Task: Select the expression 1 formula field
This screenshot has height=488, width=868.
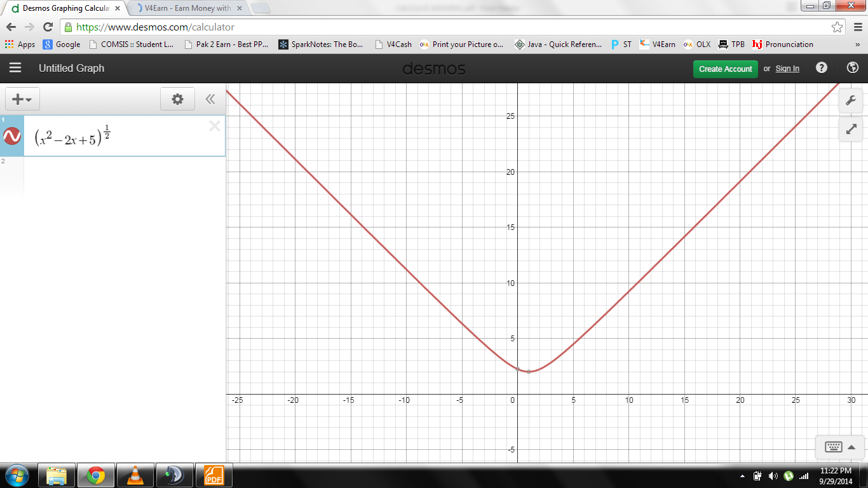Action: (x=125, y=136)
